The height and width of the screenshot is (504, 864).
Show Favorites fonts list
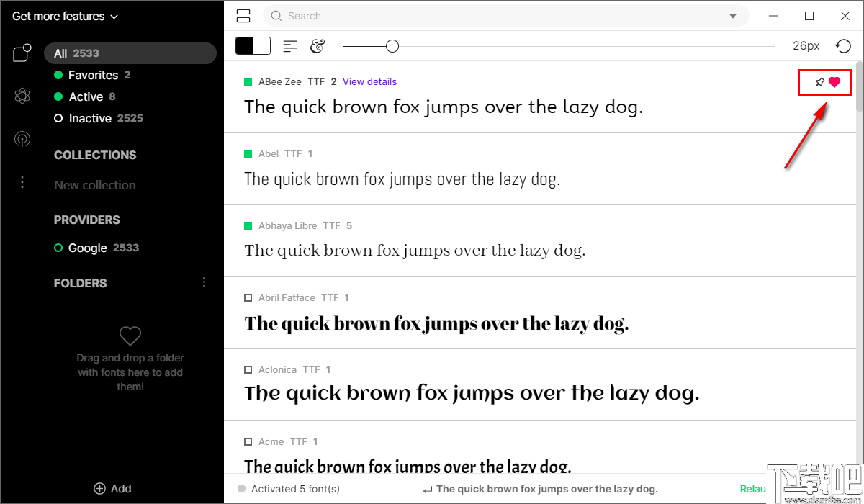(92, 75)
